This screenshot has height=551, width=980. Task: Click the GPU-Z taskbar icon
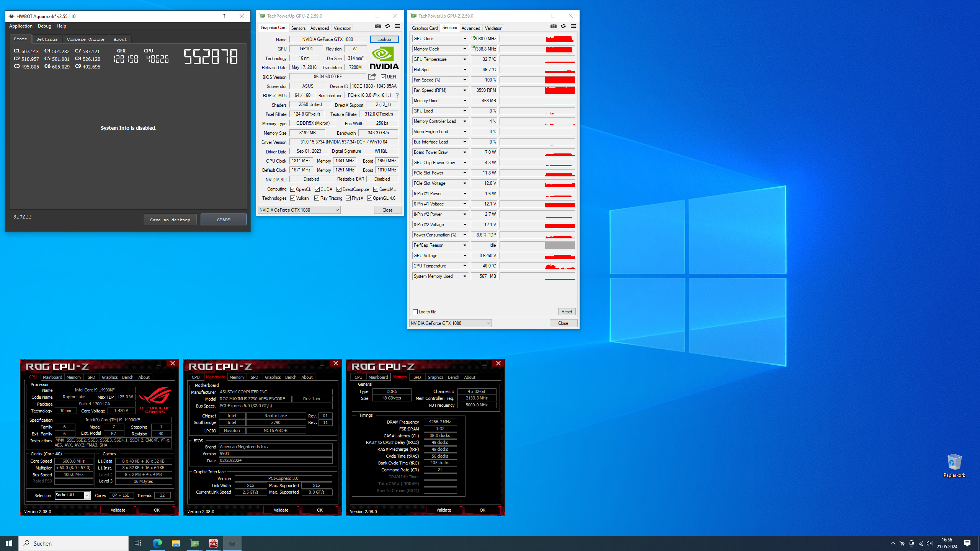click(x=195, y=543)
